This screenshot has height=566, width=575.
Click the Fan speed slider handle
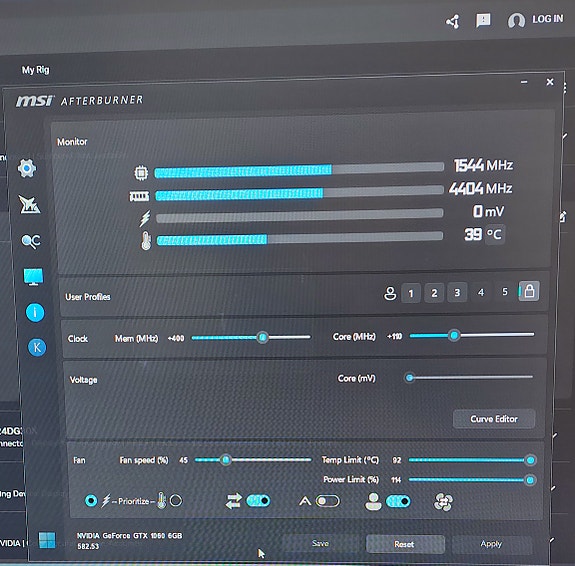pyautogui.click(x=226, y=460)
